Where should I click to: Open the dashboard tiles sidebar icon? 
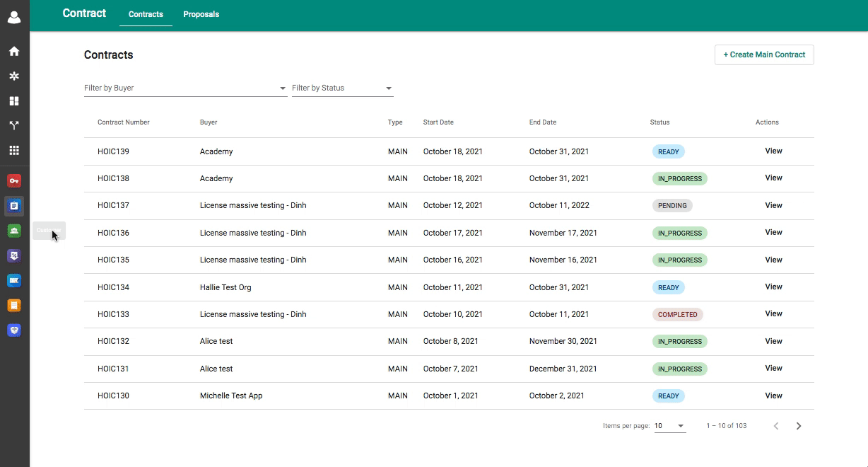14,101
